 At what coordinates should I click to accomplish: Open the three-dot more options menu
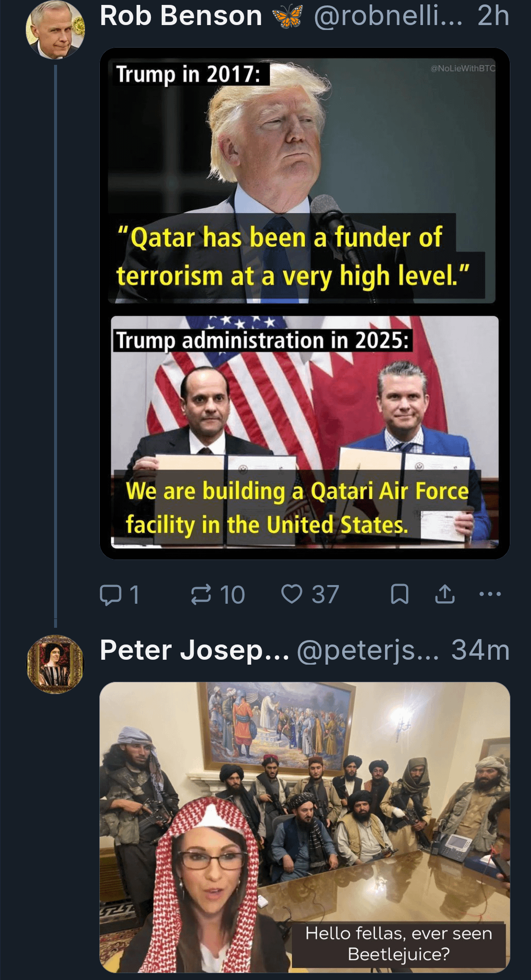point(490,594)
